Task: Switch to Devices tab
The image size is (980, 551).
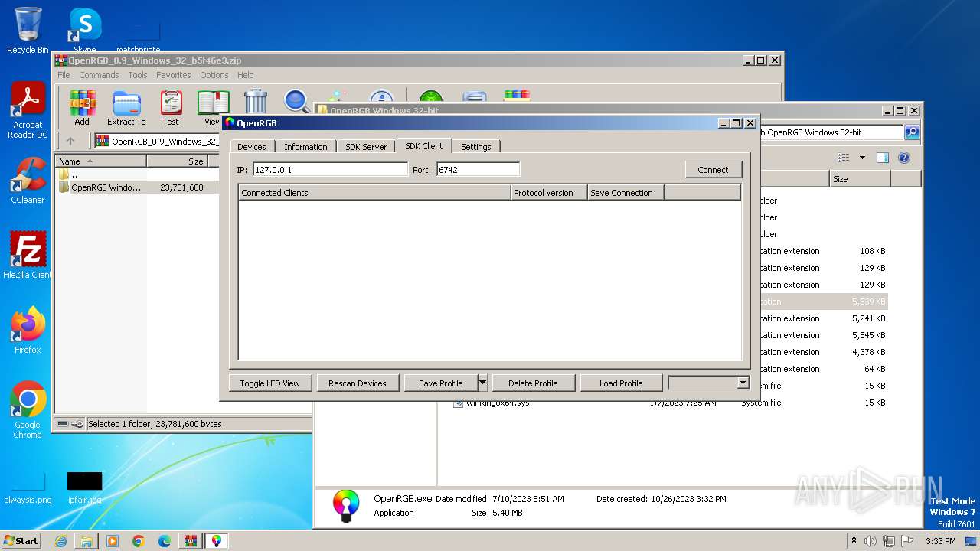Action: [x=252, y=147]
